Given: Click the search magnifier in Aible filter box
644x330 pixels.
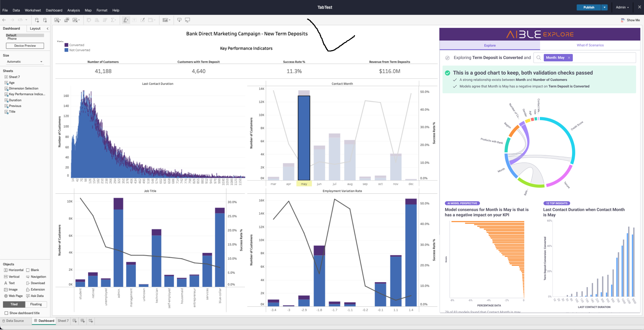Looking at the screenshot, I should (x=539, y=58).
